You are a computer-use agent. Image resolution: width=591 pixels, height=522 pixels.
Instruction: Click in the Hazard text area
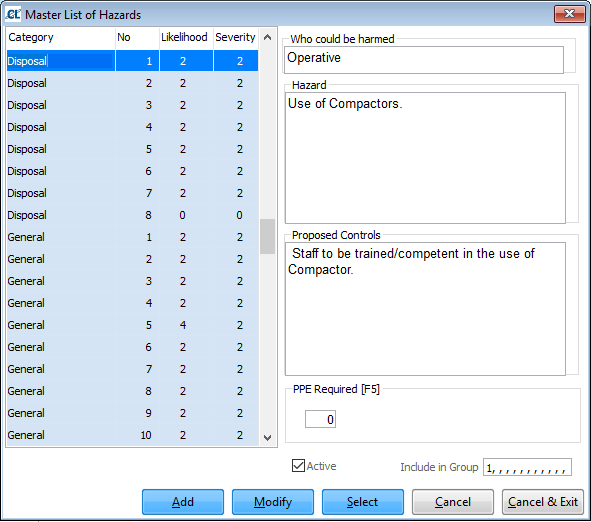(x=425, y=158)
